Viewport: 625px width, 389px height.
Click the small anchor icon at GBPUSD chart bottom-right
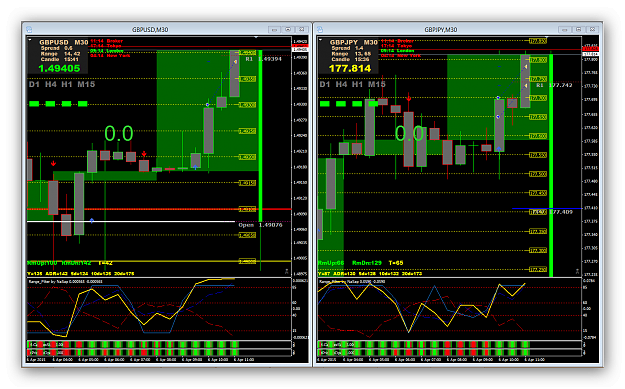pos(287,271)
